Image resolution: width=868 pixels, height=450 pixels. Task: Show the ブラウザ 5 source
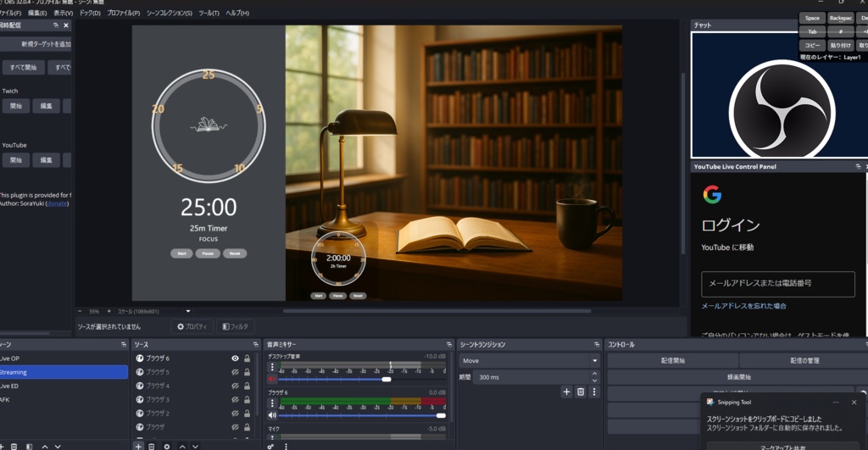pos(235,372)
